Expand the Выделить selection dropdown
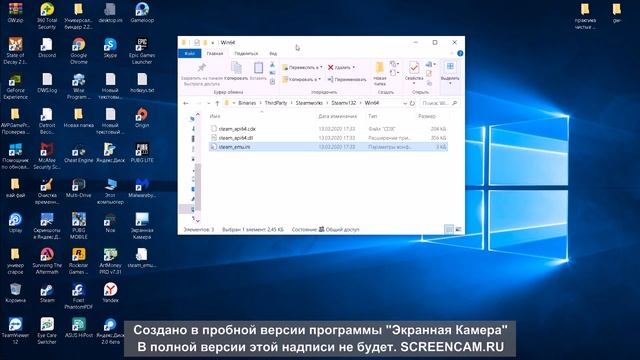640x360 pixels. pos(450,84)
